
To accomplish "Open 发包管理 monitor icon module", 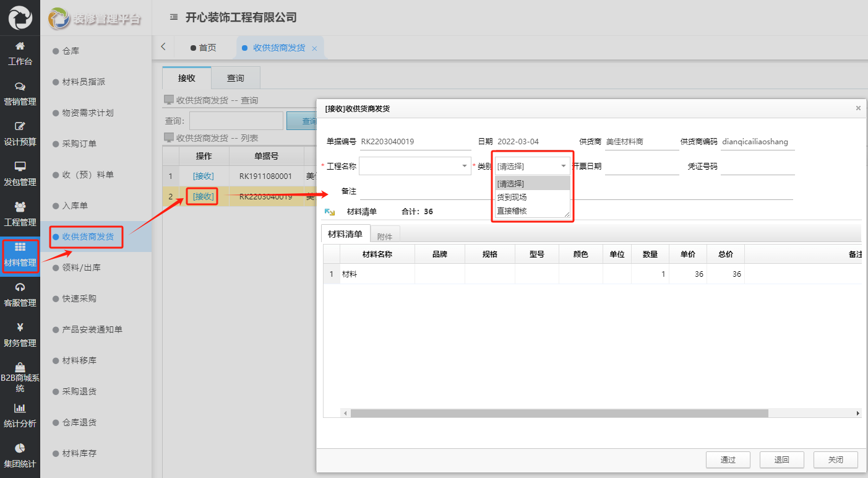I will pos(20,167).
